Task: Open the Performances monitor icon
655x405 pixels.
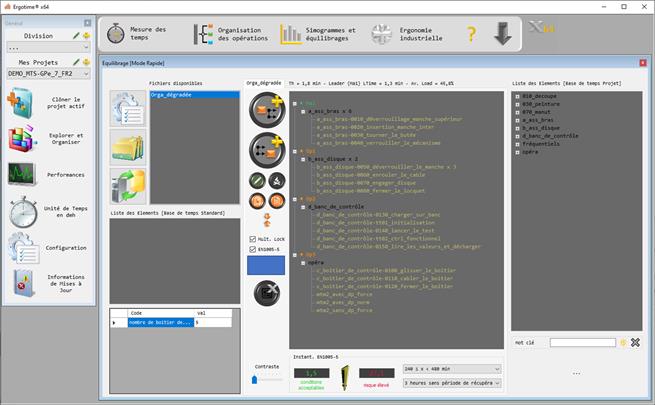Action: coord(22,173)
